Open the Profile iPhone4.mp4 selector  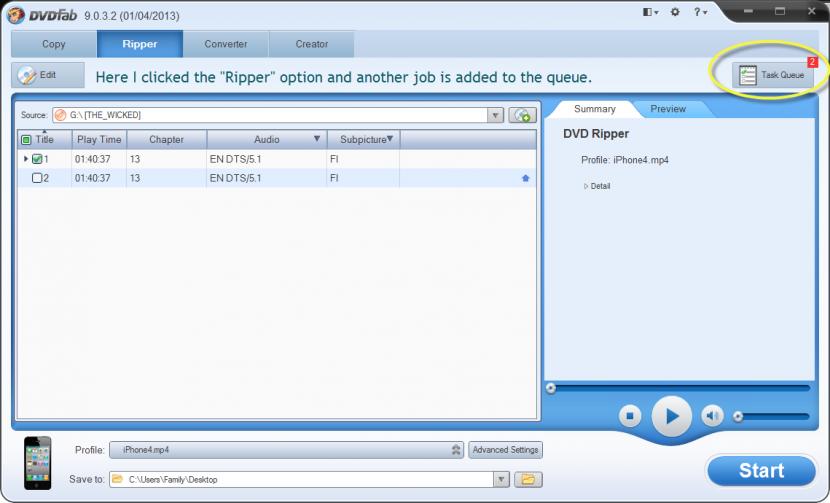click(x=286, y=450)
